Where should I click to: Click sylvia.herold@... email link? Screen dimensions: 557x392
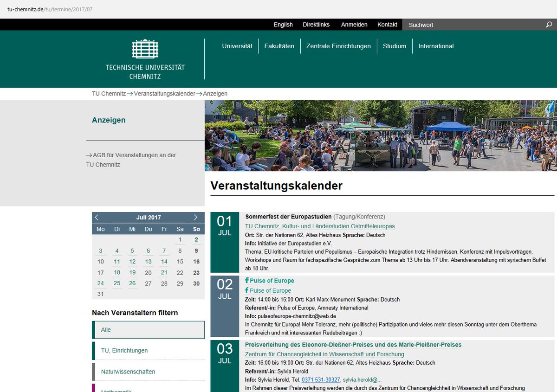click(362, 379)
